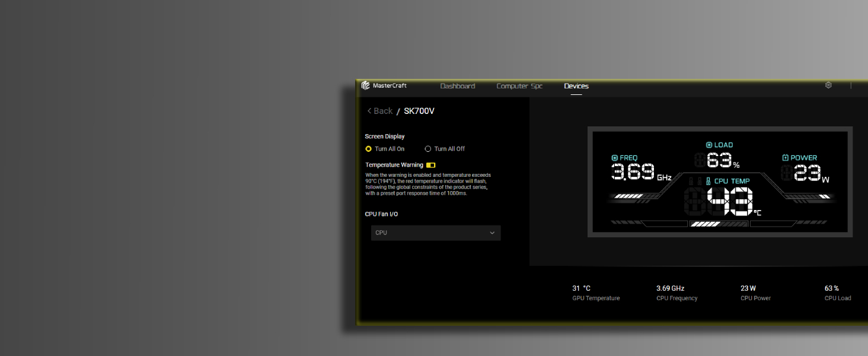
Task: Click the POWER battery icon on display
Action: (785, 158)
